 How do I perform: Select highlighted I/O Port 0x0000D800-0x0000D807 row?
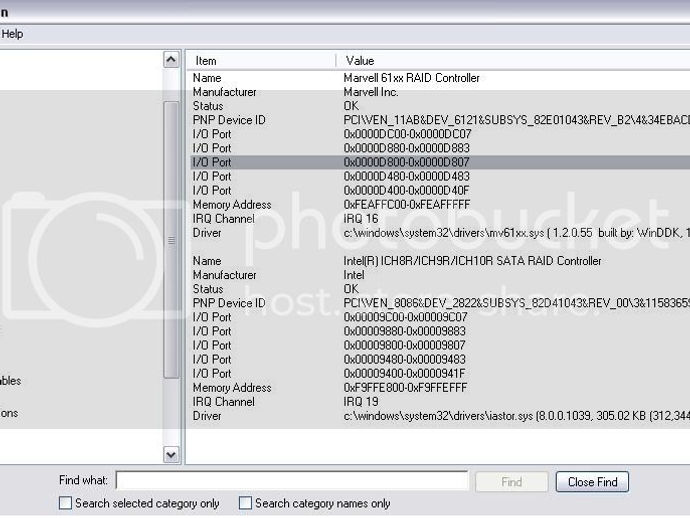[440, 162]
